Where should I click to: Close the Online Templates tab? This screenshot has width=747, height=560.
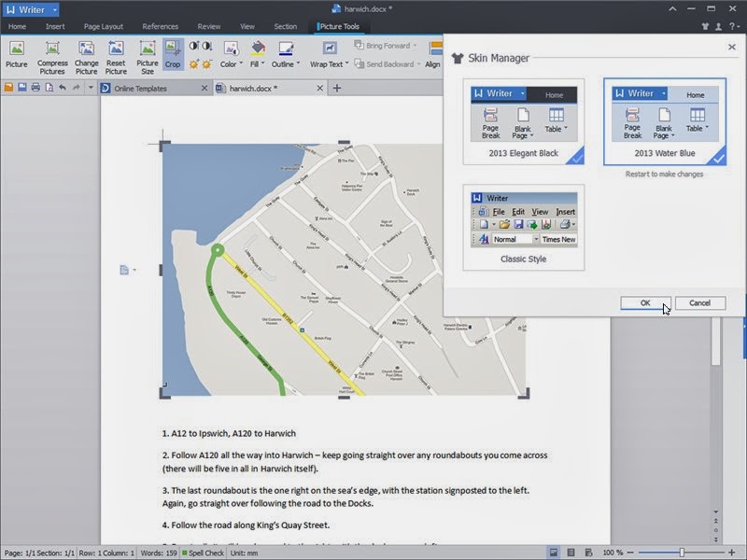click(x=204, y=88)
